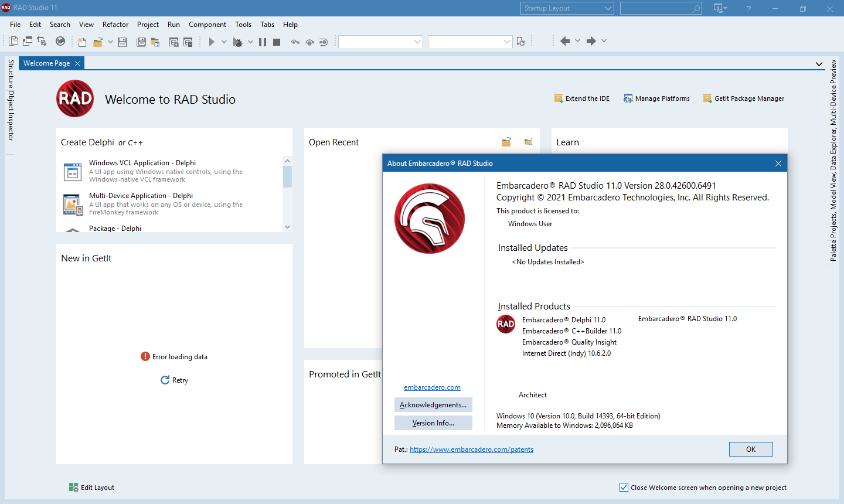Click Remove File from Project icon
The height and width of the screenshot is (504, 844).
pos(188,42)
